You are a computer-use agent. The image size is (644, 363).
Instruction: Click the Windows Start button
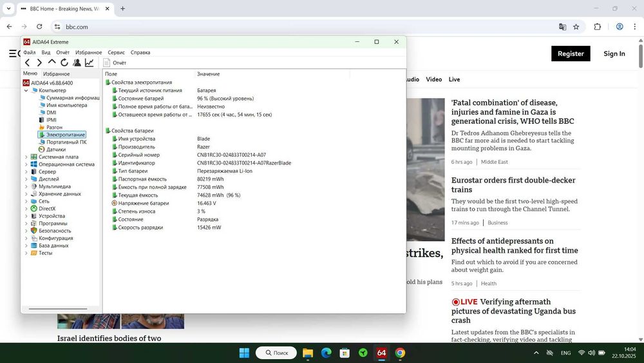pyautogui.click(x=244, y=353)
